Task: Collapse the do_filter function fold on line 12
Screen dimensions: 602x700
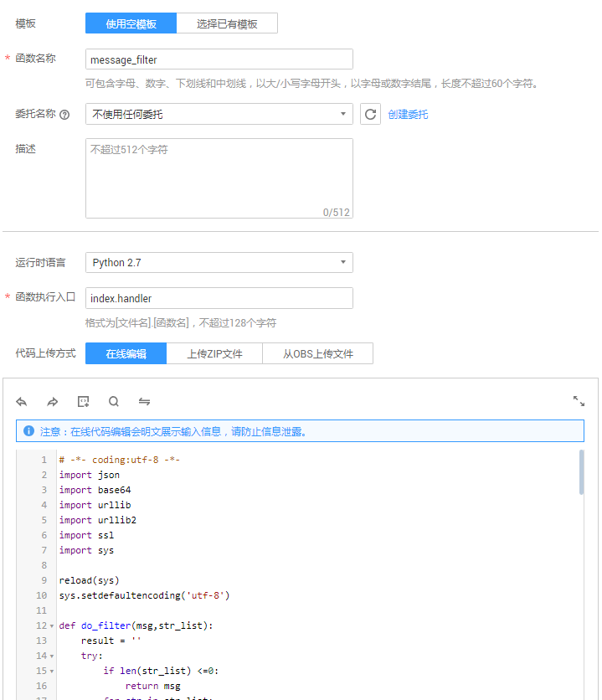Action: 52,625
